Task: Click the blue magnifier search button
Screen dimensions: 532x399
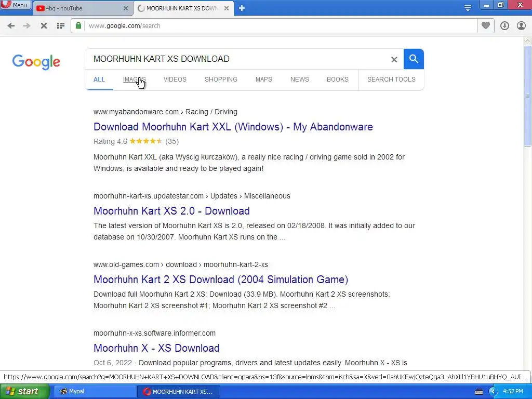Action: [414, 59]
